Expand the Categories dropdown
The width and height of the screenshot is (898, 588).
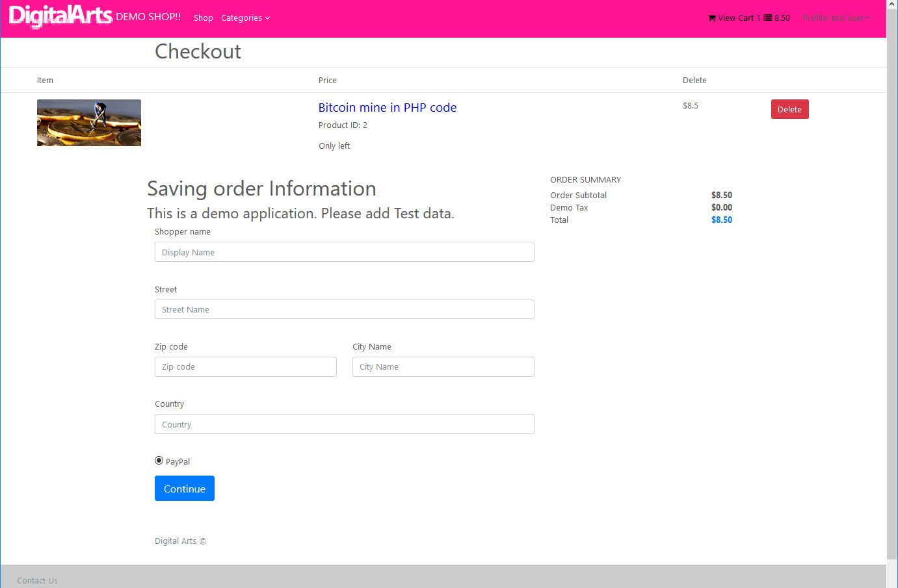click(245, 18)
